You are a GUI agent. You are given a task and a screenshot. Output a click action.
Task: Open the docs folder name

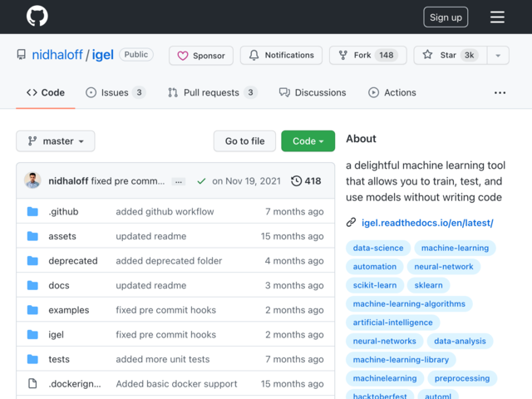pos(59,285)
